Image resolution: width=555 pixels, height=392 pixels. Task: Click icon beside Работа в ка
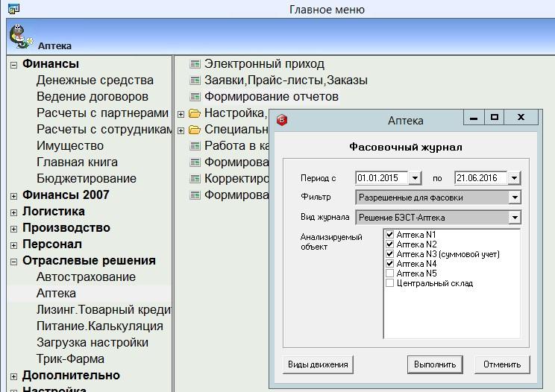coord(195,145)
